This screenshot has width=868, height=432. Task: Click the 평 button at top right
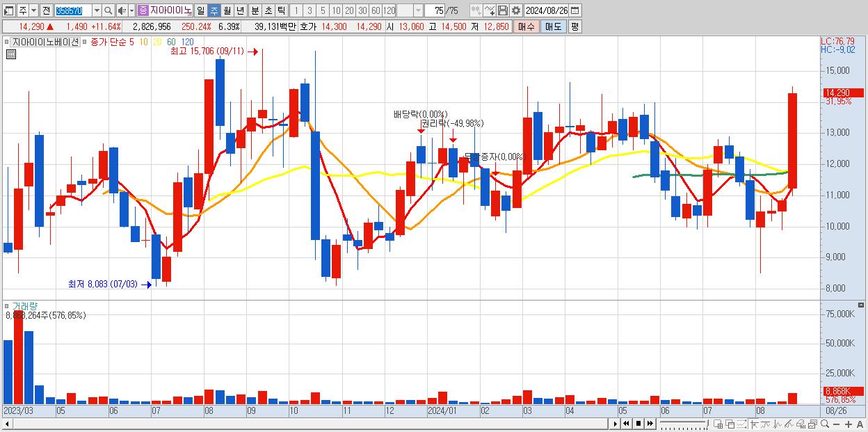(574, 26)
